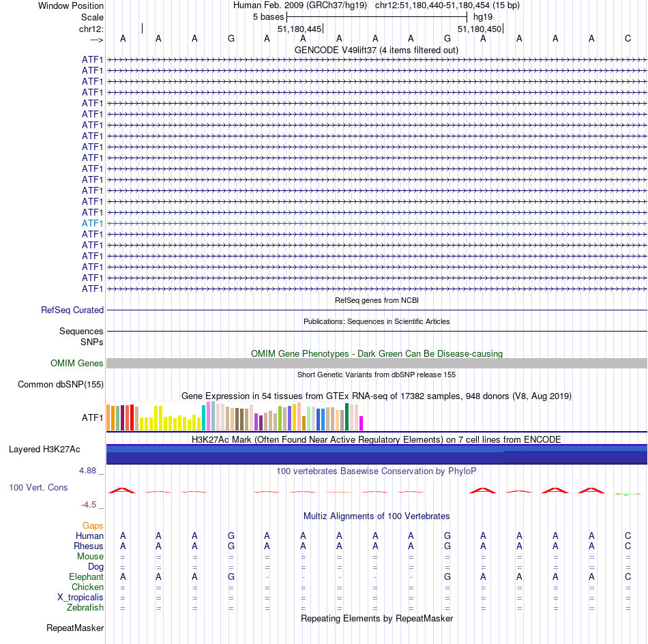Click the Human alignment row label
The image size is (648, 644).
pyautogui.click(x=89, y=536)
